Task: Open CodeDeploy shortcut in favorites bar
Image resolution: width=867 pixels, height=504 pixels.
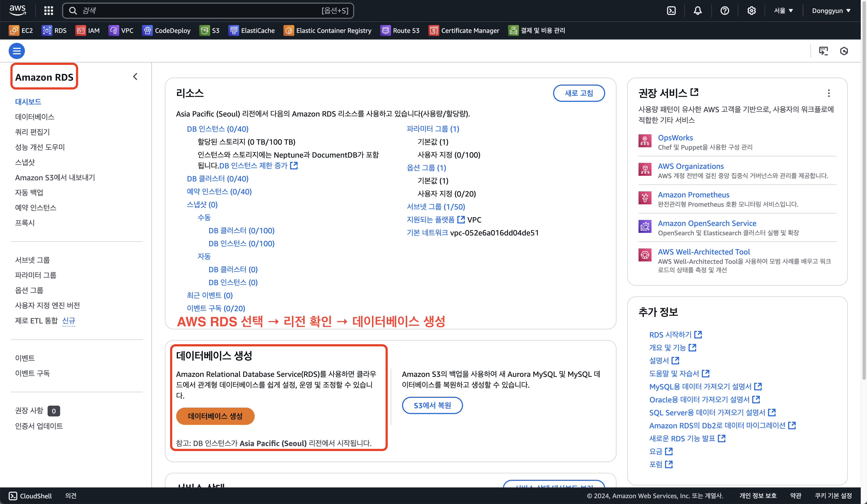Action: pos(167,31)
